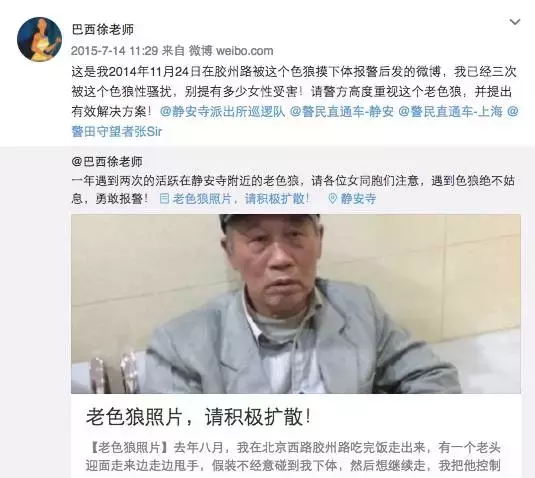Click the @ symbol before 警田守望者张Sir
The width and height of the screenshot is (535, 478).
tap(513, 111)
